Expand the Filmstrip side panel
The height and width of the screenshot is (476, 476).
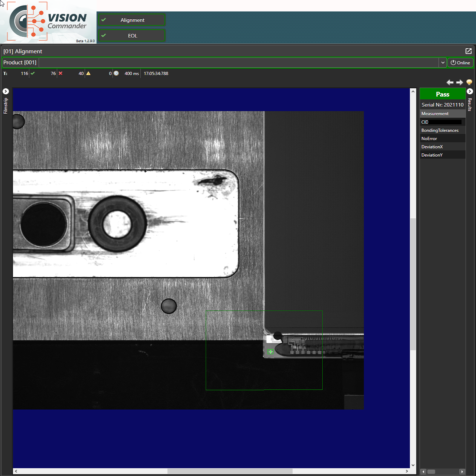tap(6, 91)
